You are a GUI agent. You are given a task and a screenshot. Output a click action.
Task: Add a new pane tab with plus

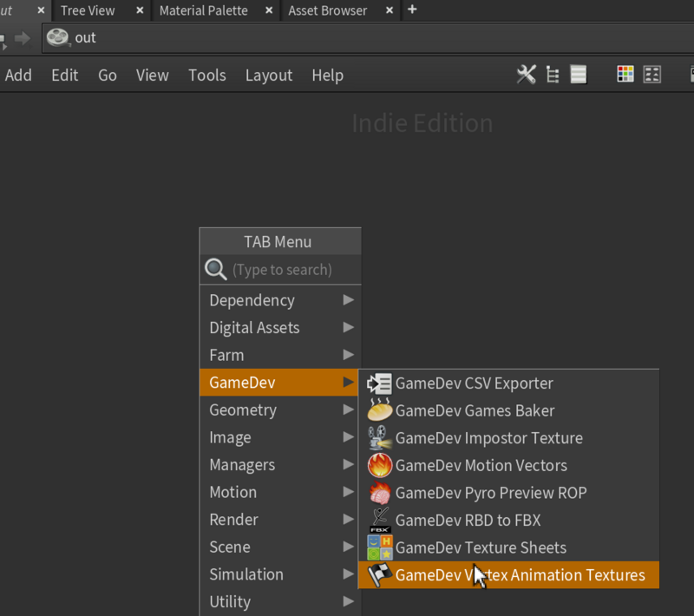(x=412, y=10)
